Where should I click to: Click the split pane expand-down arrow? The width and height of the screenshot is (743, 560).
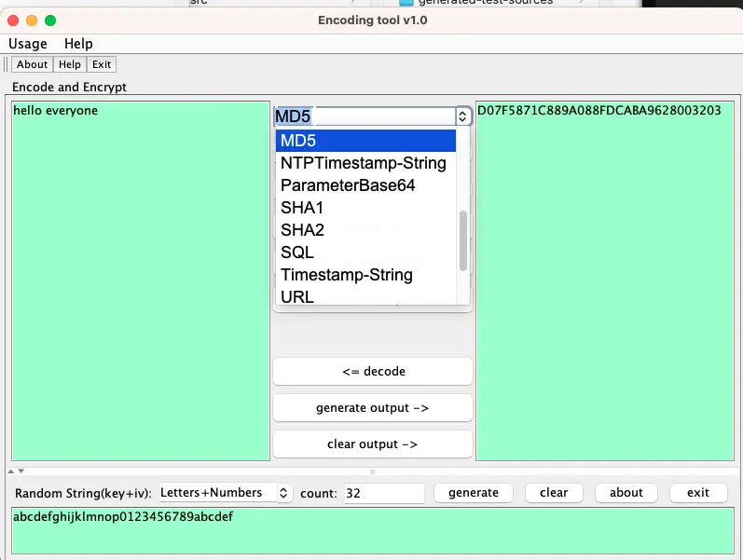[21, 471]
